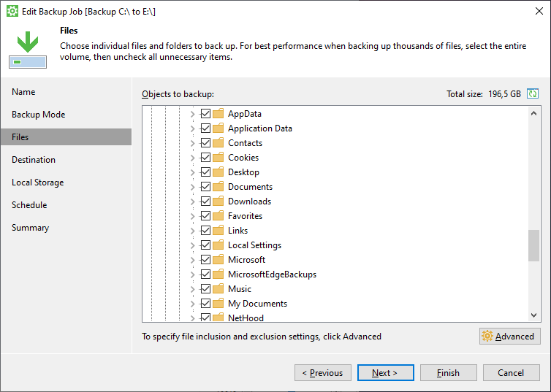Click the Next button
This screenshot has height=392, width=551.
click(x=386, y=373)
